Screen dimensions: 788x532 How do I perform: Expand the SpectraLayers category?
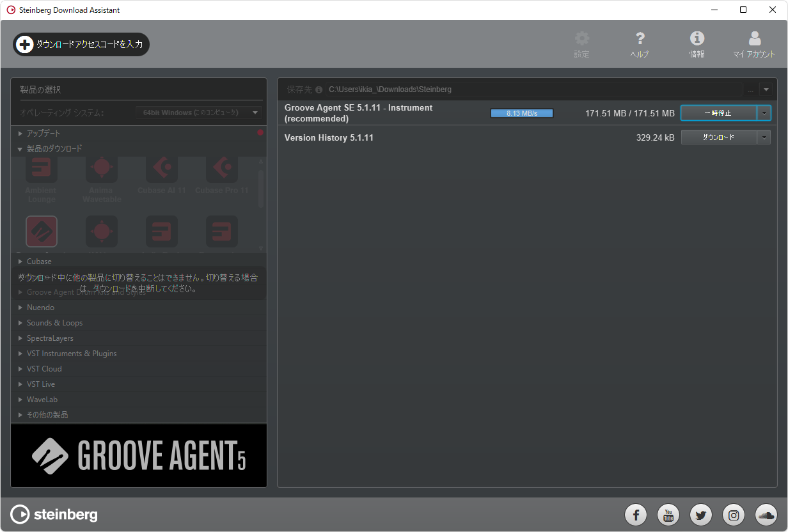pos(139,338)
